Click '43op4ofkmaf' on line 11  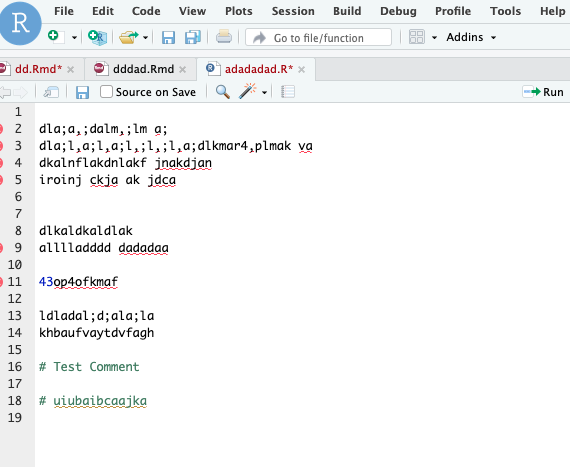[x=79, y=282]
